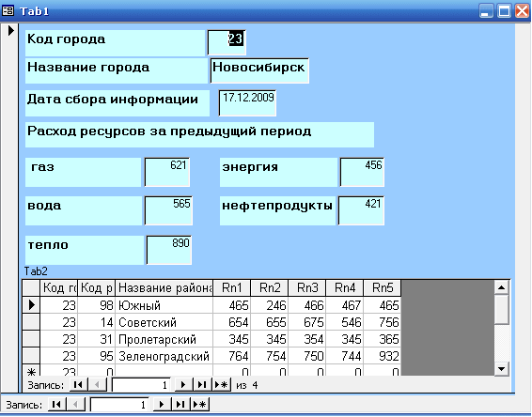Create new record in main form navigator
Viewport: 532px width, 417px height.
pos(200,405)
